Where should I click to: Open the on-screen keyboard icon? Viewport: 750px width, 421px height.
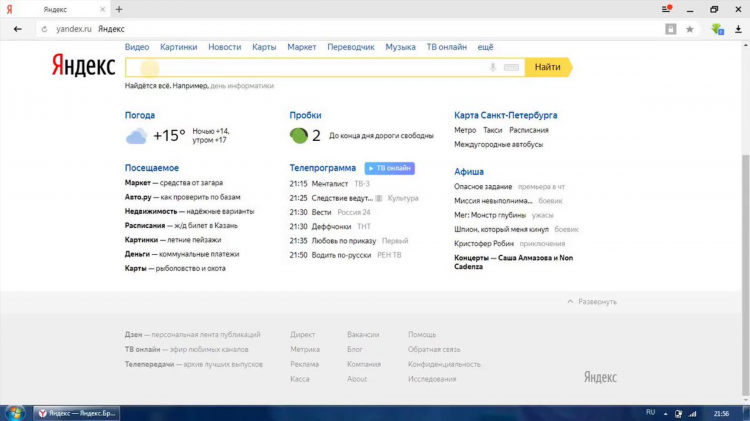pyautogui.click(x=511, y=67)
